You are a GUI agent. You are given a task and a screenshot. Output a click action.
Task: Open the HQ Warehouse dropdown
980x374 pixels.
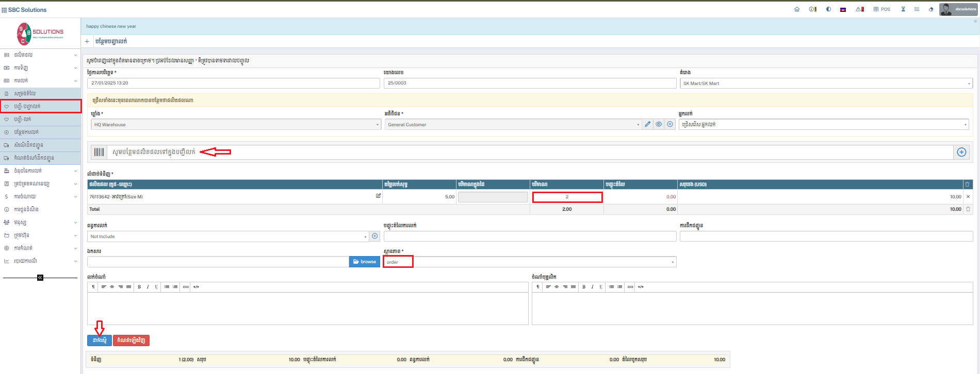[236, 125]
